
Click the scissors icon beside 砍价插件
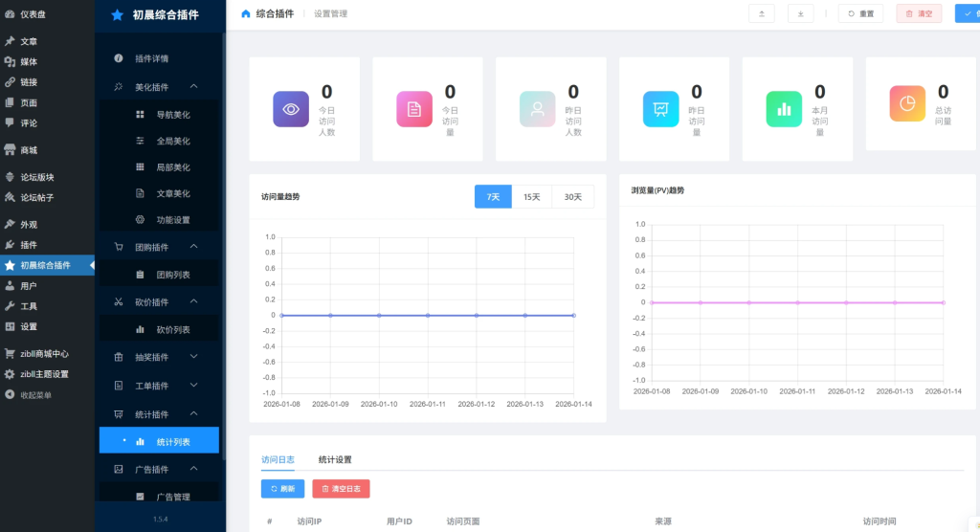(118, 302)
